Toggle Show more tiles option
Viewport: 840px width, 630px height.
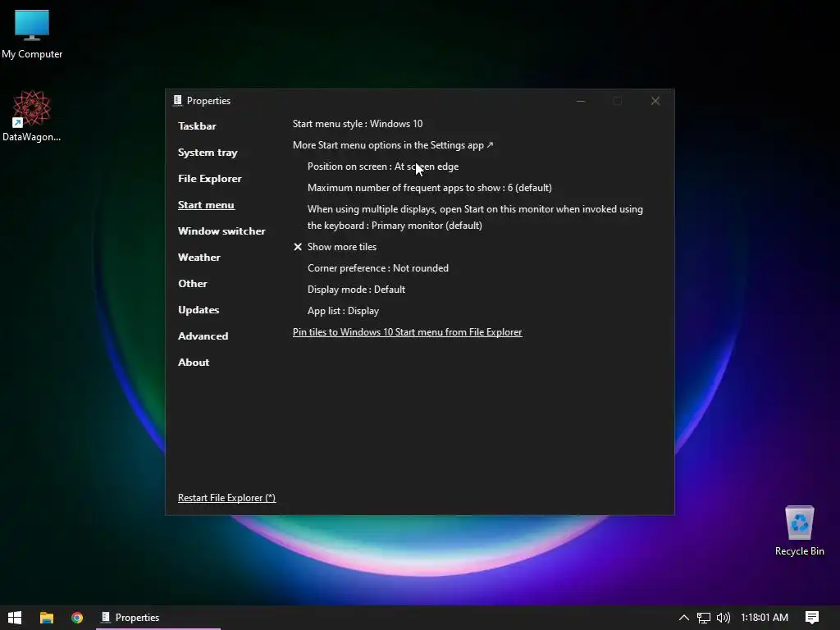coord(336,247)
